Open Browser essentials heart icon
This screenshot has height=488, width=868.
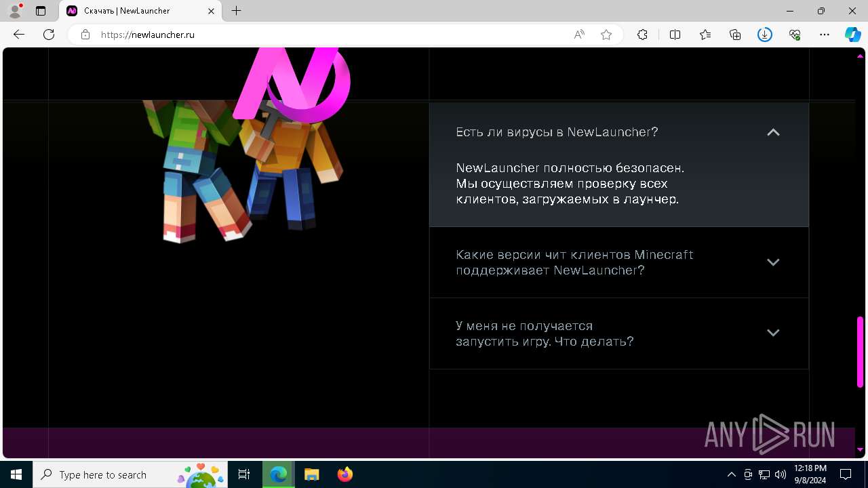pos(795,35)
